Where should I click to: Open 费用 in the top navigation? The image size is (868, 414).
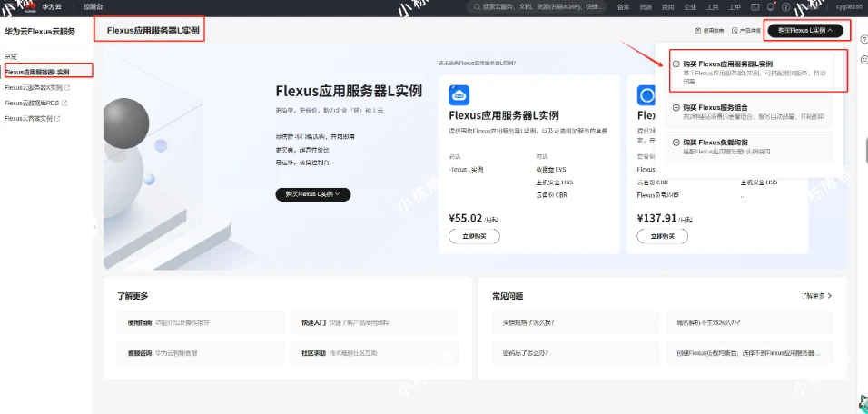click(668, 7)
